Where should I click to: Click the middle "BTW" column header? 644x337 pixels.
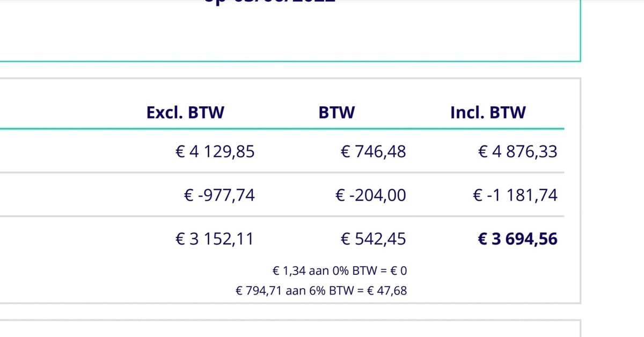(x=336, y=113)
